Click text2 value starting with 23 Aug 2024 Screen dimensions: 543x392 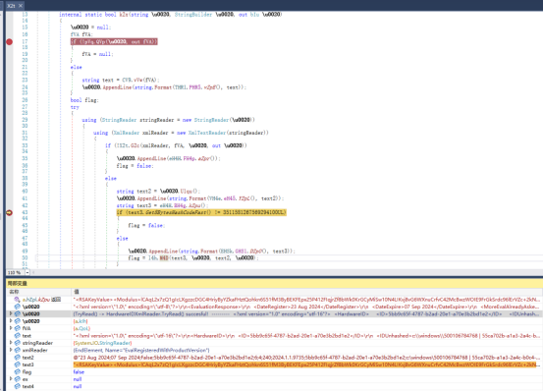pyautogui.click(x=306, y=358)
